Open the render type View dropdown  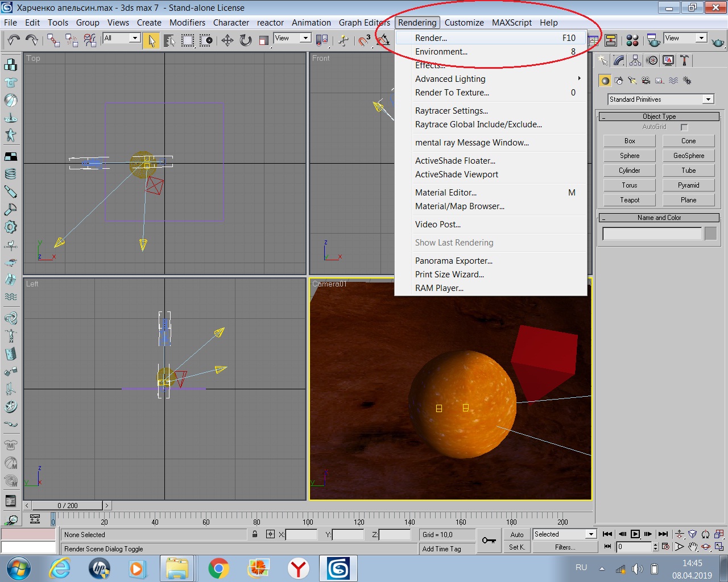(685, 38)
